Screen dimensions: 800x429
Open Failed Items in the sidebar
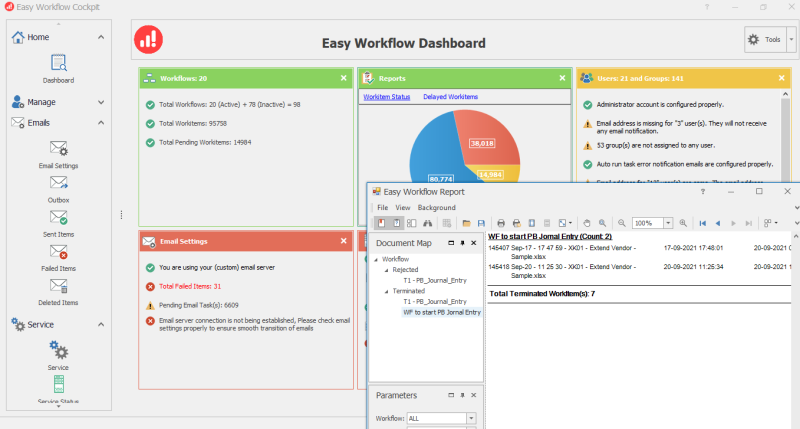point(58,257)
